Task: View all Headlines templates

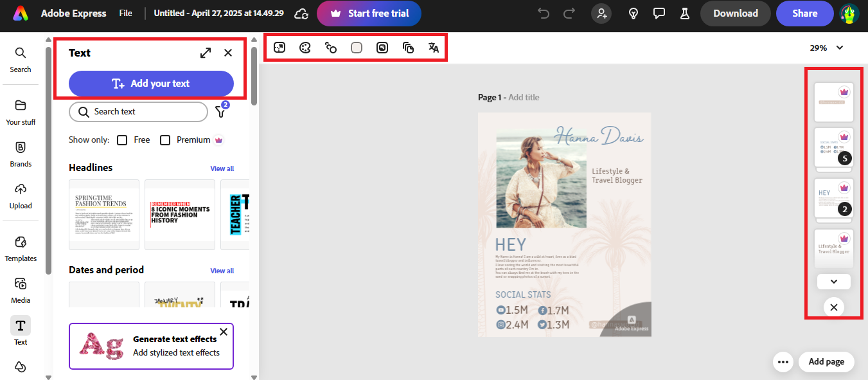Action: (x=222, y=168)
